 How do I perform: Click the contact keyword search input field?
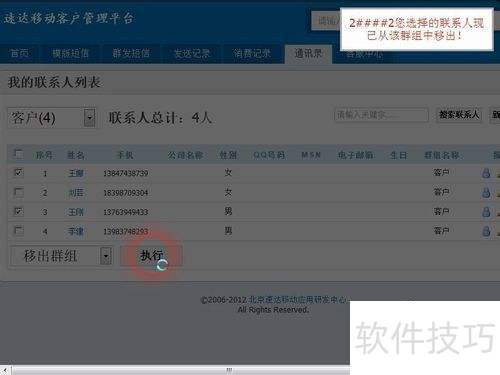[x=381, y=115]
